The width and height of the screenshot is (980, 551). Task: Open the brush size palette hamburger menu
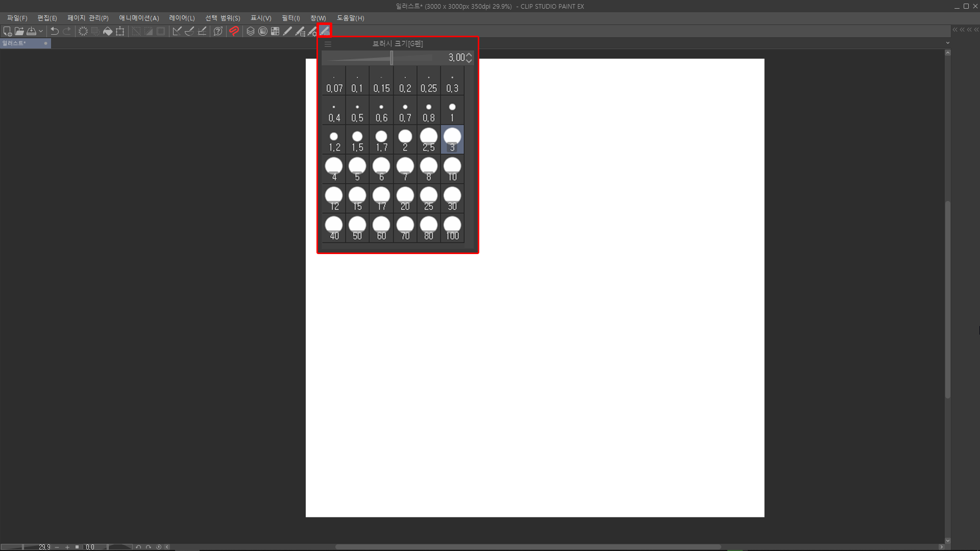click(328, 44)
